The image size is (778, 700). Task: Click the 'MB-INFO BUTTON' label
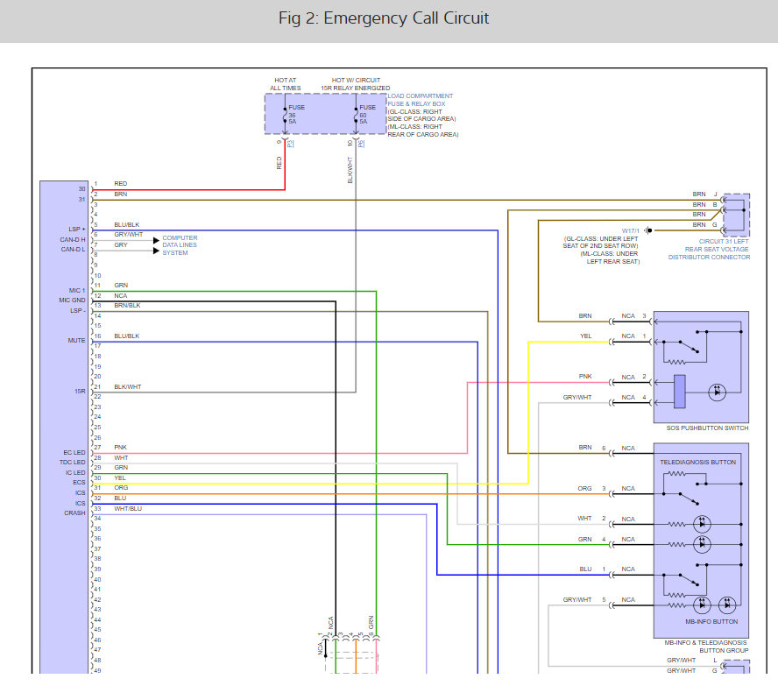click(711, 622)
